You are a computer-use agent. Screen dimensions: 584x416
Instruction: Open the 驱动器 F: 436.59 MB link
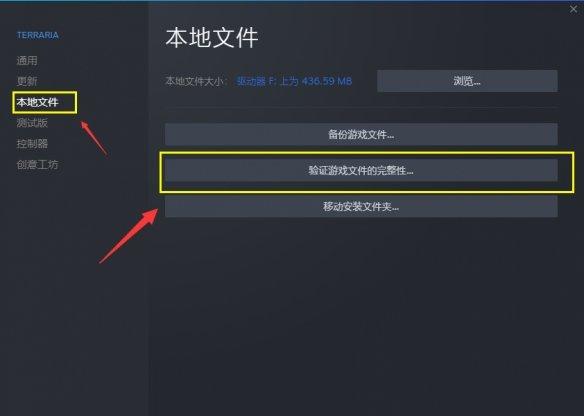pyautogui.click(x=294, y=81)
